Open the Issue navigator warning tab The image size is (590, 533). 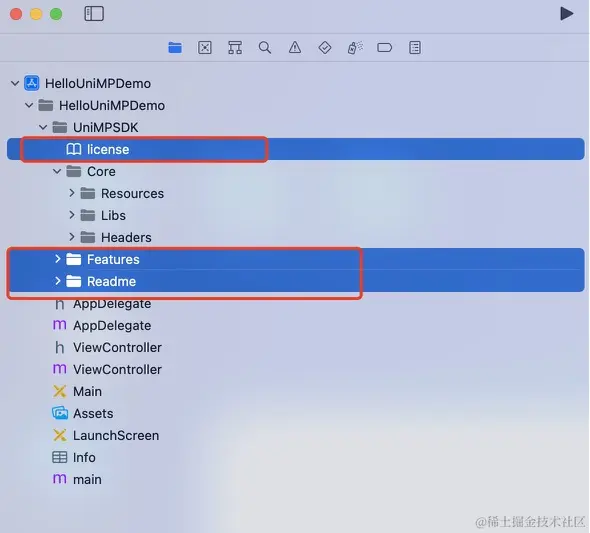click(x=295, y=48)
